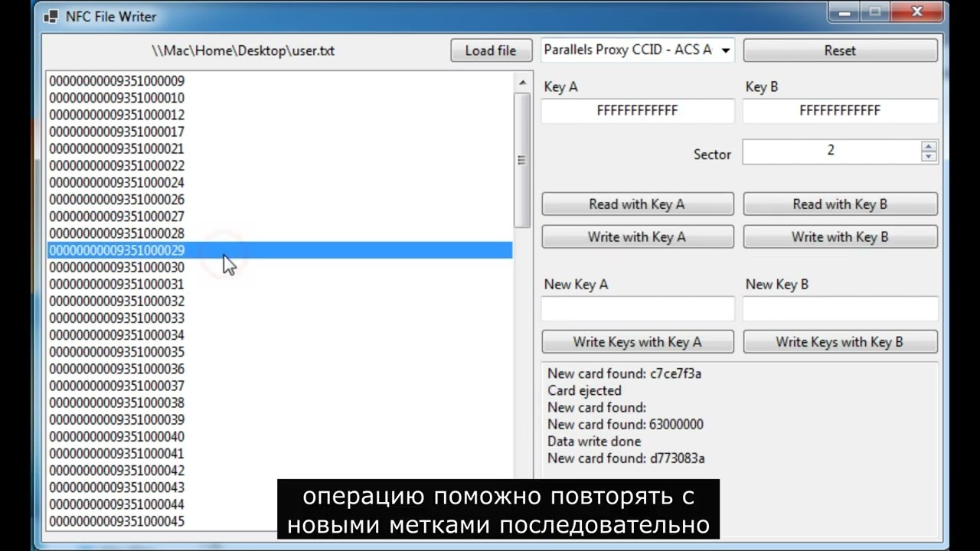Click log line 'New card found: c7ce7f3a'

(624, 374)
